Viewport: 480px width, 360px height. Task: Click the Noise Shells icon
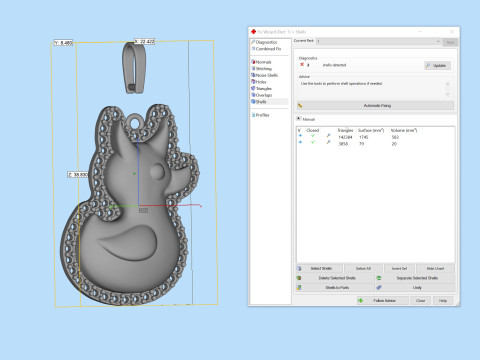pyautogui.click(x=253, y=75)
